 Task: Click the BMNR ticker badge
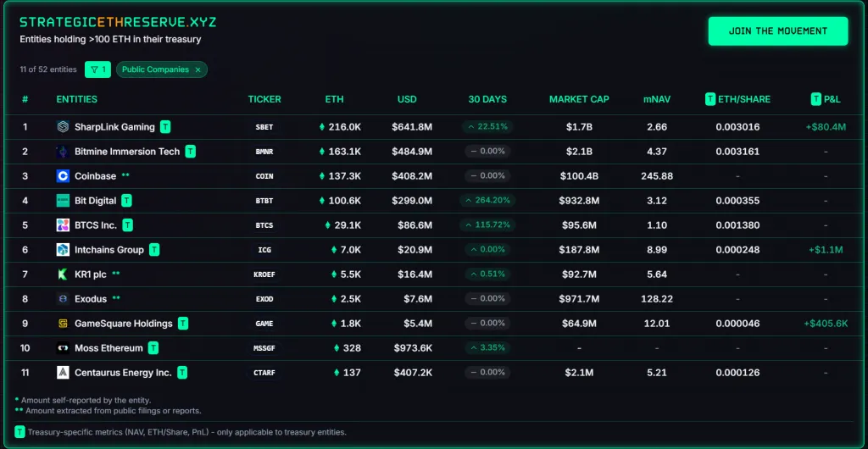264,152
